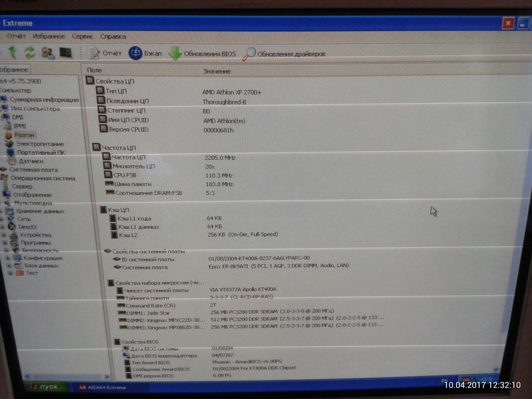Click the dark monitor graph toolbar icon
The width and height of the screenshot is (532, 399).
[x=66, y=53]
